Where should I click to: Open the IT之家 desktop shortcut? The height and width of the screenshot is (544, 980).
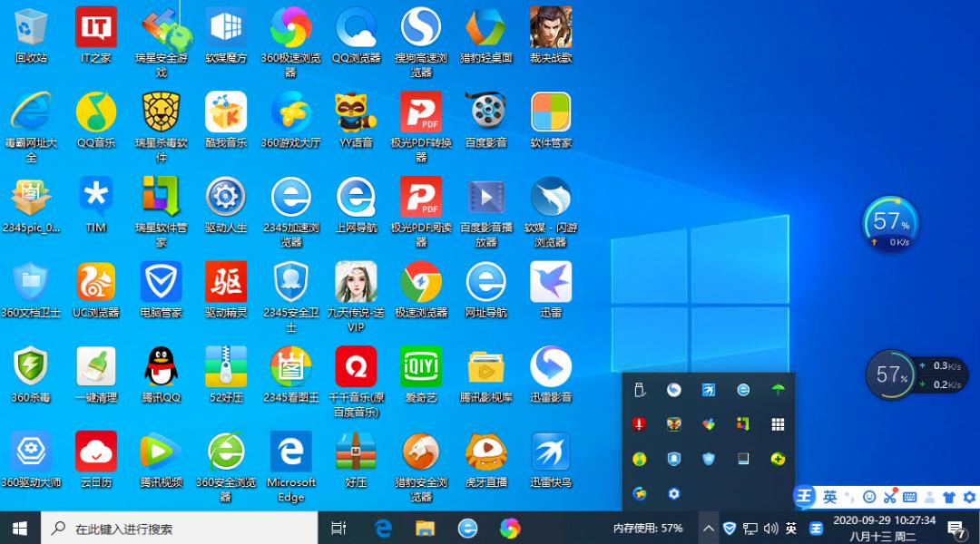[x=96, y=28]
